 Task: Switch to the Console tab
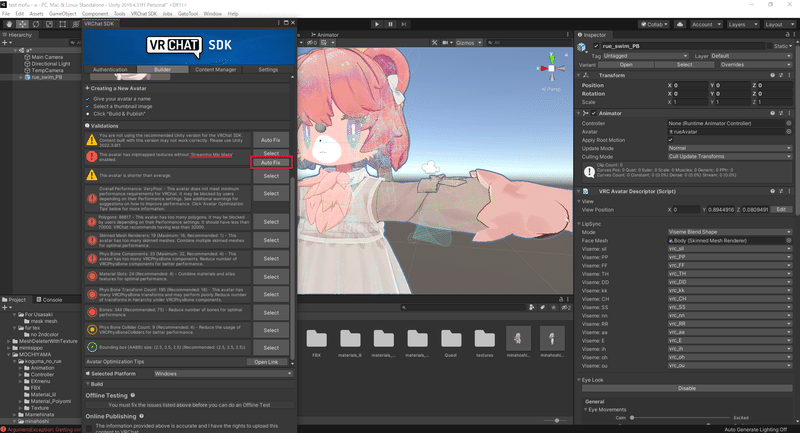coord(49,300)
